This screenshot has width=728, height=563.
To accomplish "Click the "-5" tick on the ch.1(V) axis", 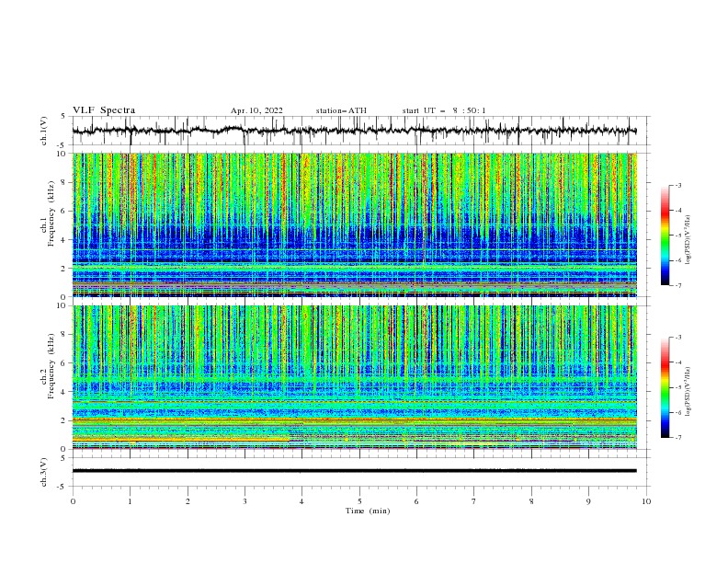I will tap(63, 145).
